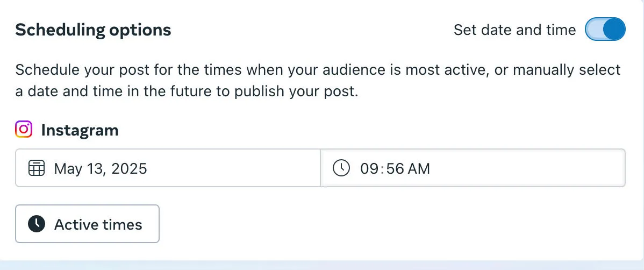This screenshot has height=270, width=644.
Task: Click the scheduling description paragraph
Action: (318, 81)
